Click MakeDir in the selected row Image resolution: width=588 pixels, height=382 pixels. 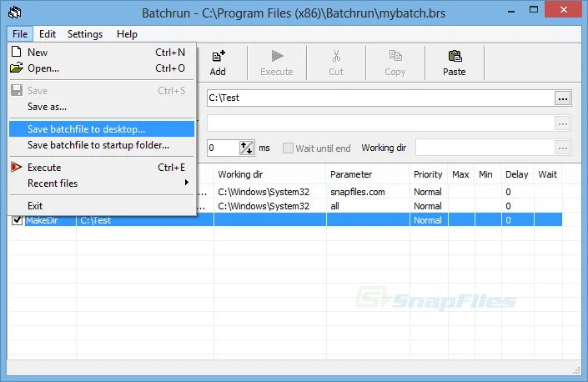coord(42,220)
